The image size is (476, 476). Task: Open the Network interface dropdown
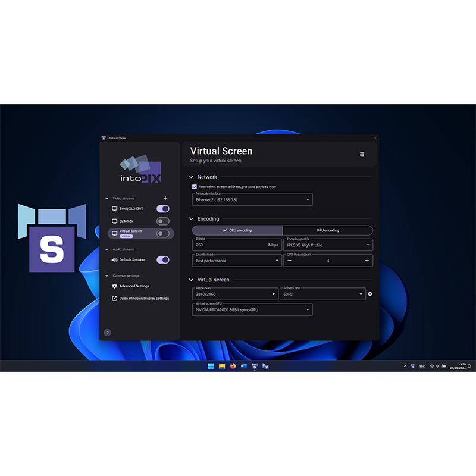[252, 200]
